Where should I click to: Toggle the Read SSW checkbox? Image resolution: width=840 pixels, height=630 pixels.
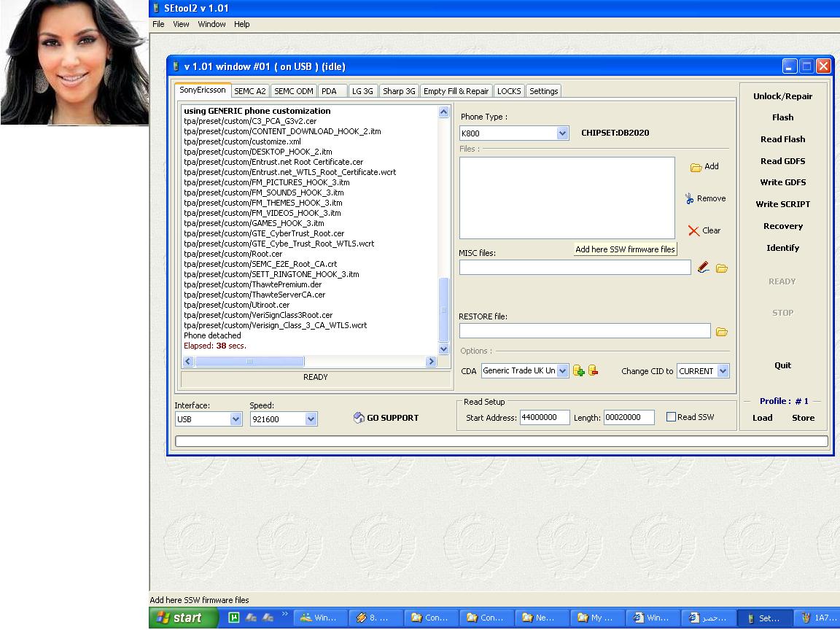click(x=671, y=417)
